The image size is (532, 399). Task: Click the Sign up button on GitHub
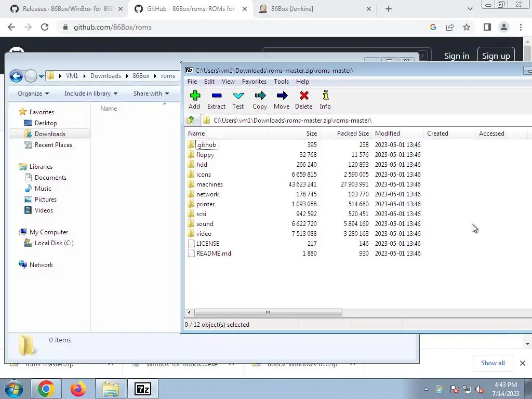click(x=496, y=56)
